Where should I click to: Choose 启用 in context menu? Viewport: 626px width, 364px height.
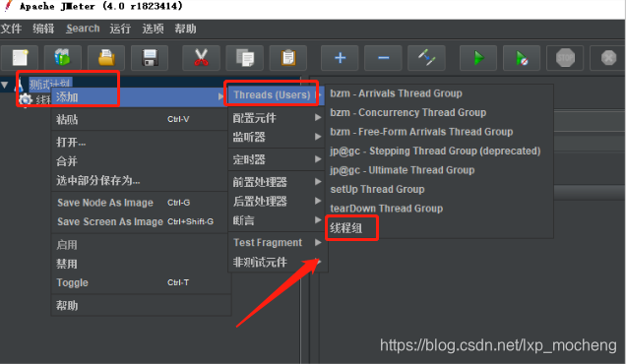(x=140, y=245)
